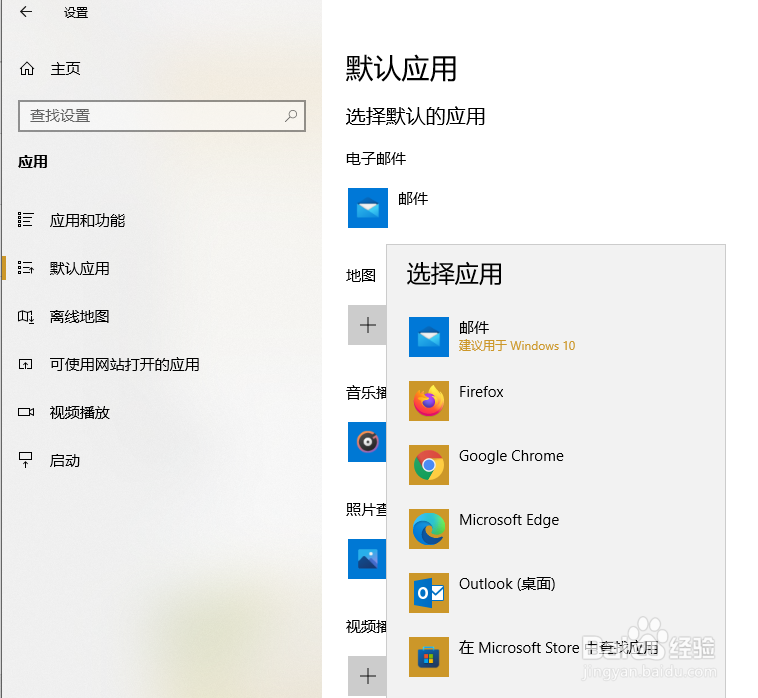This screenshot has width=758, height=698.
Task: Select Google Chrome text entry
Action: (511, 456)
